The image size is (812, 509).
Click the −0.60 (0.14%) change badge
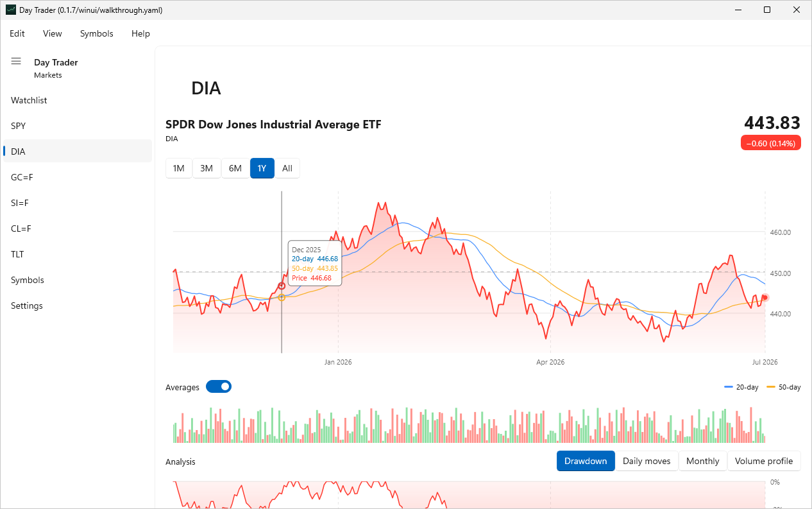pyautogui.click(x=770, y=143)
